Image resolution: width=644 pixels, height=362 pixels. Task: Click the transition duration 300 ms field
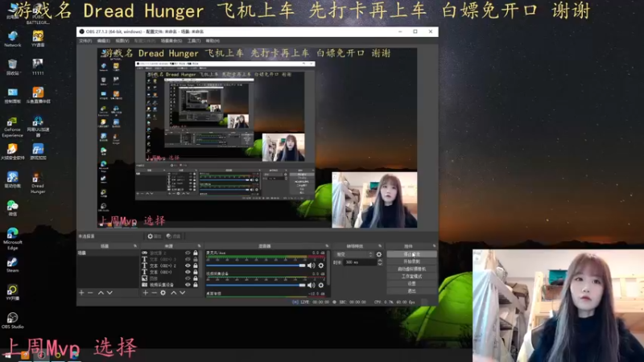pyautogui.click(x=360, y=262)
